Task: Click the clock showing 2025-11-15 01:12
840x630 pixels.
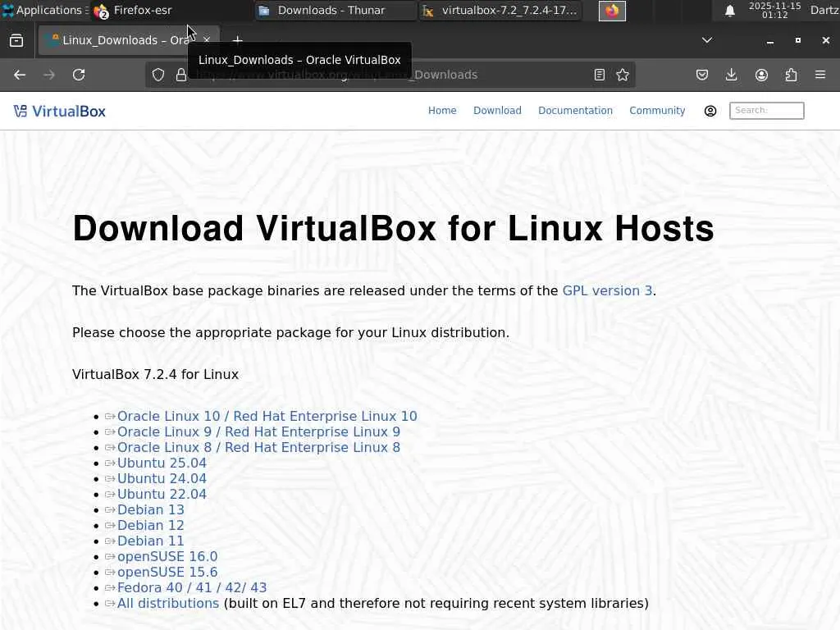Action: click(x=774, y=10)
